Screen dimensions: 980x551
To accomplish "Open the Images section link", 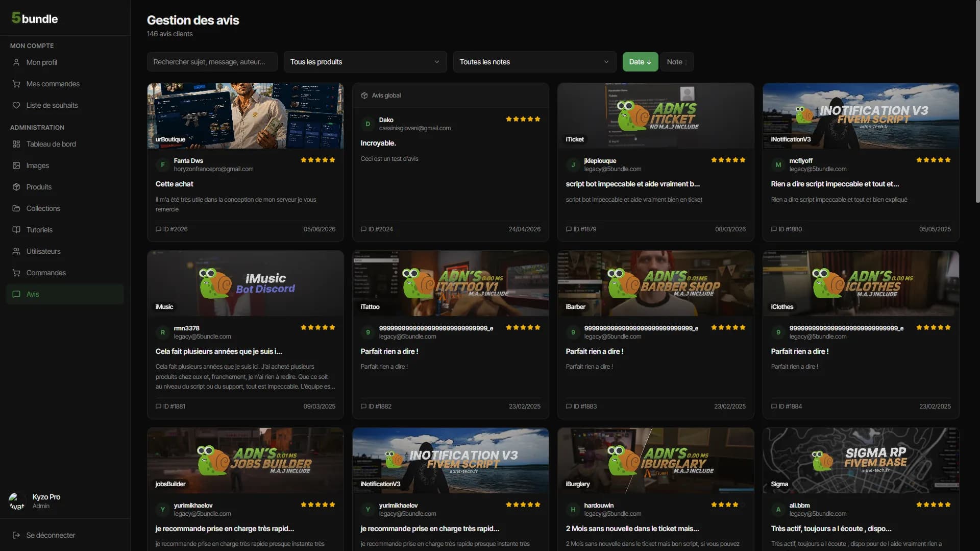I will (65, 165).
